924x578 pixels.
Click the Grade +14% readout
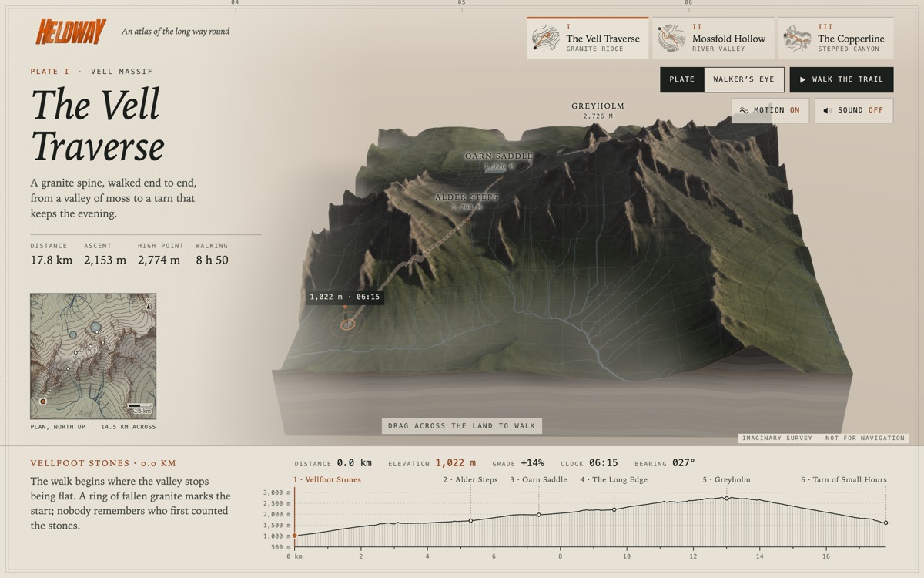pyautogui.click(x=518, y=463)
